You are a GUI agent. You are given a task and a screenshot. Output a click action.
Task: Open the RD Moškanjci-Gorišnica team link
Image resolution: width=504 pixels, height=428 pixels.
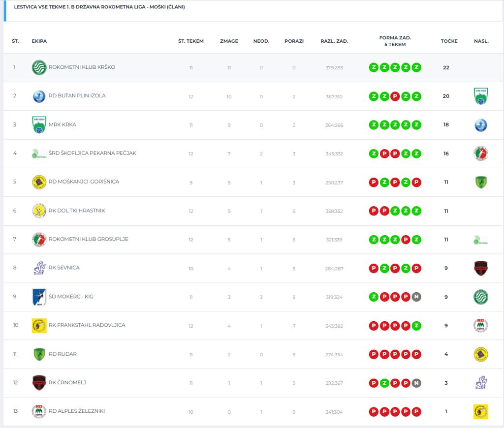(x=84, y=182)
